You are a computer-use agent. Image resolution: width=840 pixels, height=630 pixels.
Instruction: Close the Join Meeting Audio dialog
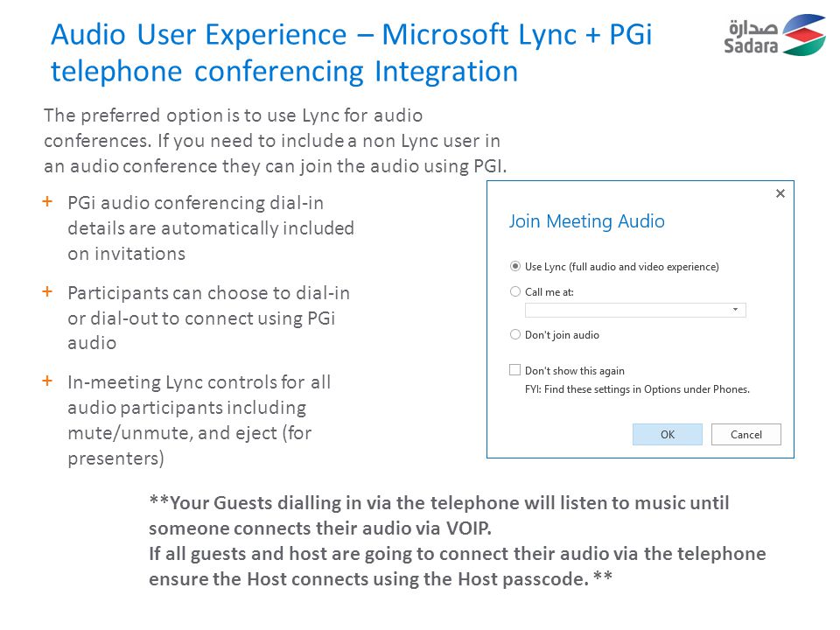(x=780, y=193)
